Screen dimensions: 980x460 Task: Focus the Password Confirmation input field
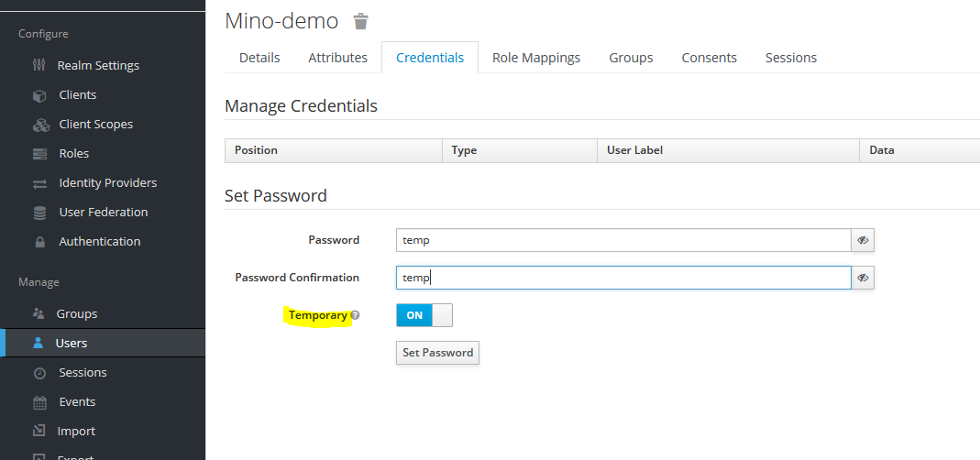[623, 278]
